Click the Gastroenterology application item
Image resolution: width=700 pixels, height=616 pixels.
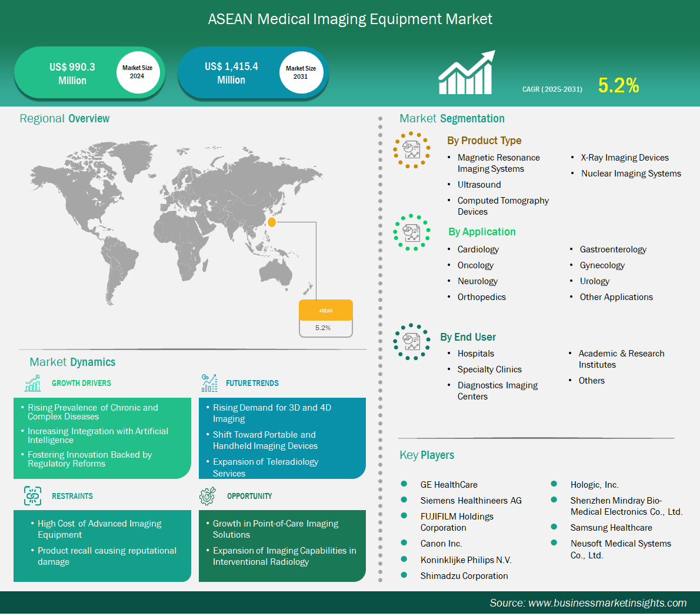613,249
